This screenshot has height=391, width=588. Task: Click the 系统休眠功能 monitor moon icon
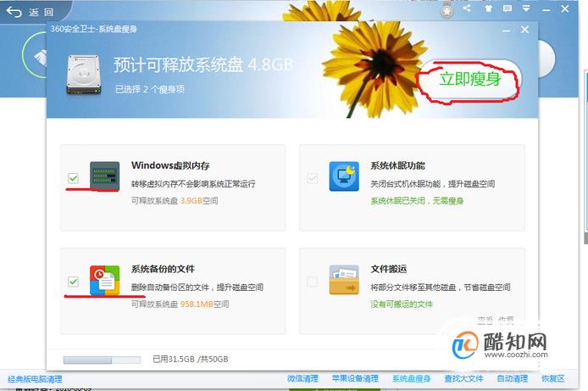(x=344, y=176)
